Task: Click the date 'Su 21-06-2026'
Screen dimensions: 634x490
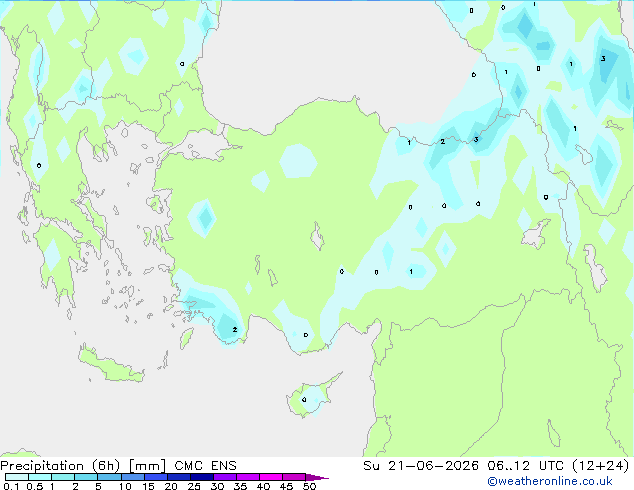Action: [421, 466]
